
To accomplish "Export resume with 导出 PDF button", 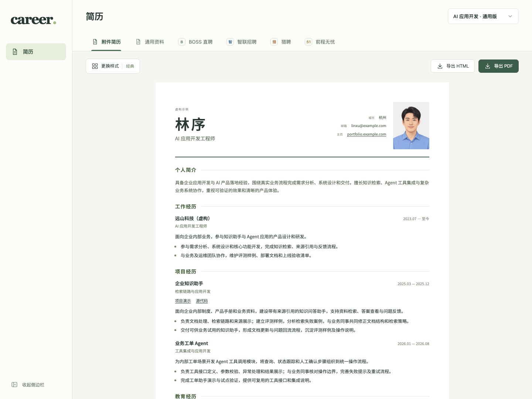I will (x=498, y=66).
